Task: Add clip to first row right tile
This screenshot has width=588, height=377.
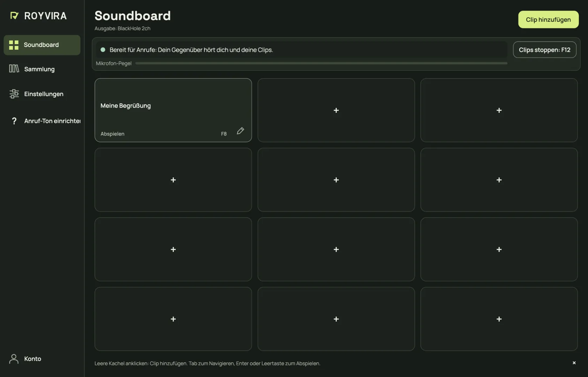Action: click(x=499, y=110)
